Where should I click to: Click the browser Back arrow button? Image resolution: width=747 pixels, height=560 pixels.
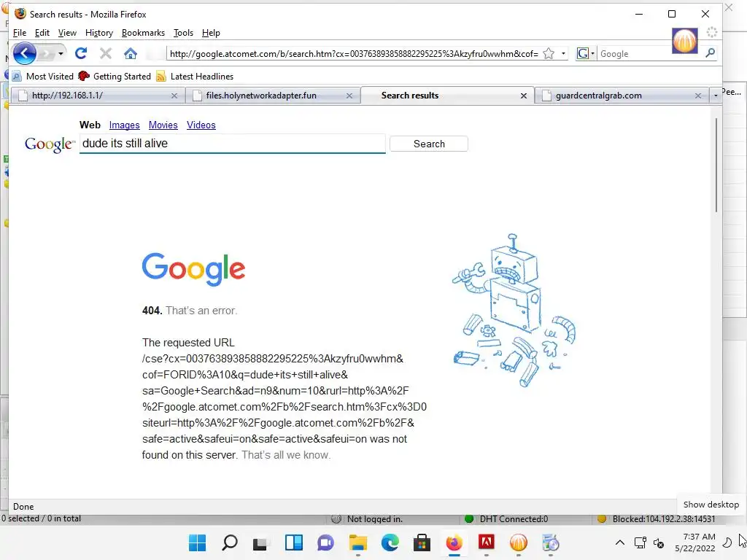[x=24, y=53]
